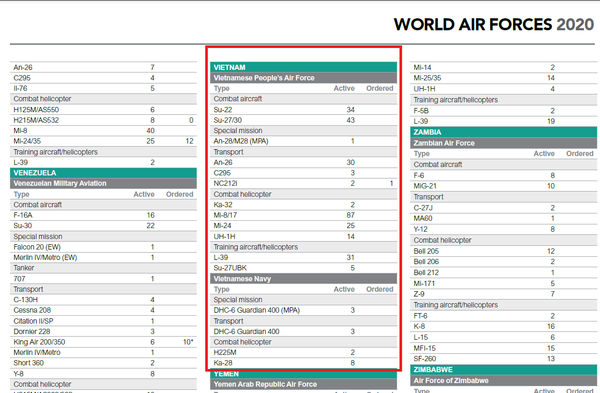Image resolution: width=600 pixels, height=393 pixels.
Task: Select the ZIMBABWE country heading
Action: click(x=503, y=370)
